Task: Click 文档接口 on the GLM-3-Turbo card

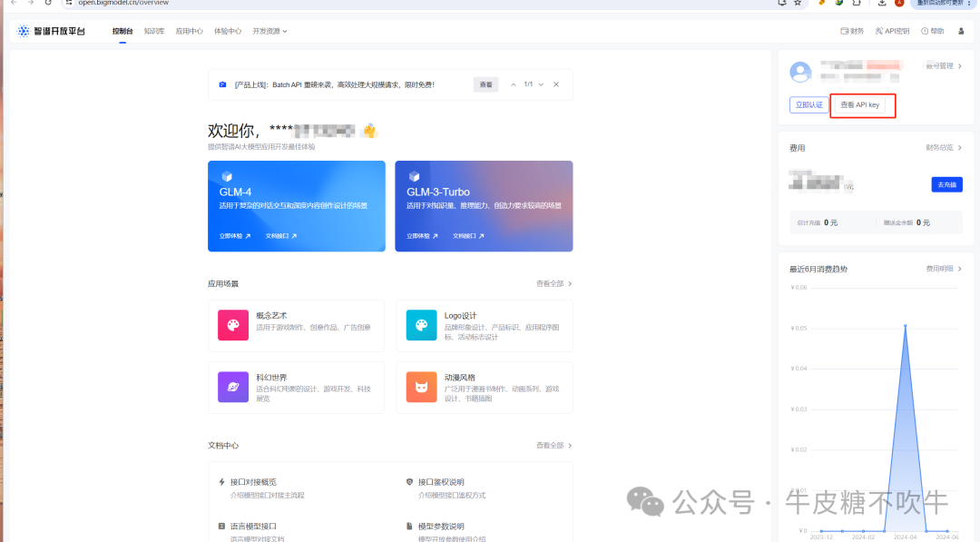Action: (x=469, y=236)
